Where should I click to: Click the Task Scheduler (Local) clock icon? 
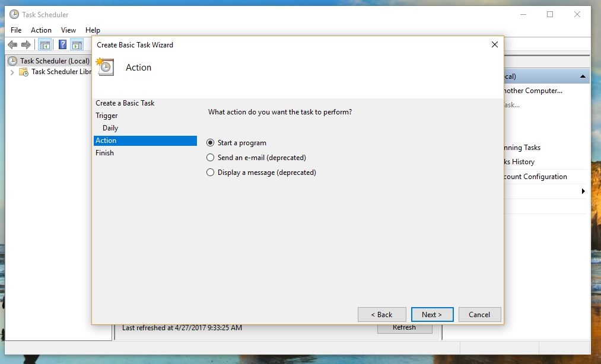[12, 61]
